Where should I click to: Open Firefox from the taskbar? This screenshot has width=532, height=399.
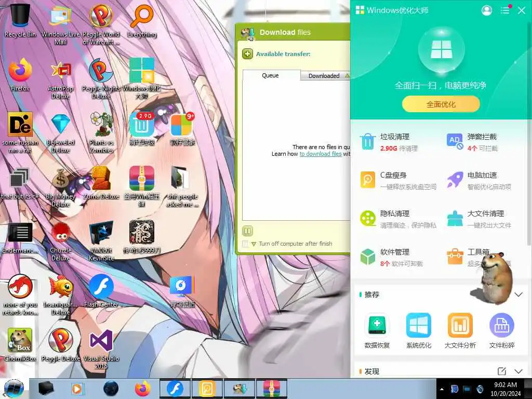[x=142, y=389]
